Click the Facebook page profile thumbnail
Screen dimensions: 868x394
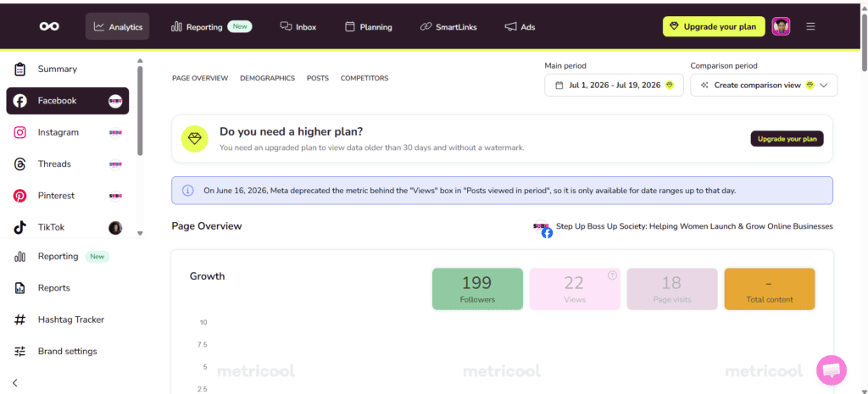coord(542,227)
